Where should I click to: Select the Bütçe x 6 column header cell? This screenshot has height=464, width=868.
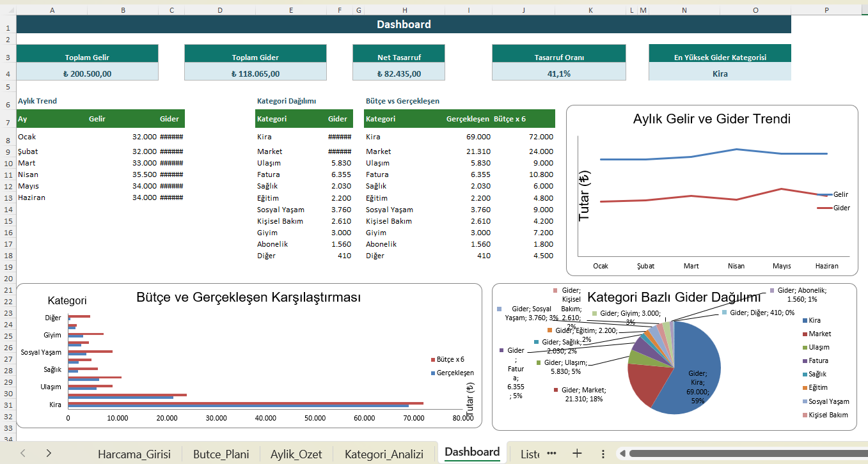pyautogui.click(x=523, y=119)
